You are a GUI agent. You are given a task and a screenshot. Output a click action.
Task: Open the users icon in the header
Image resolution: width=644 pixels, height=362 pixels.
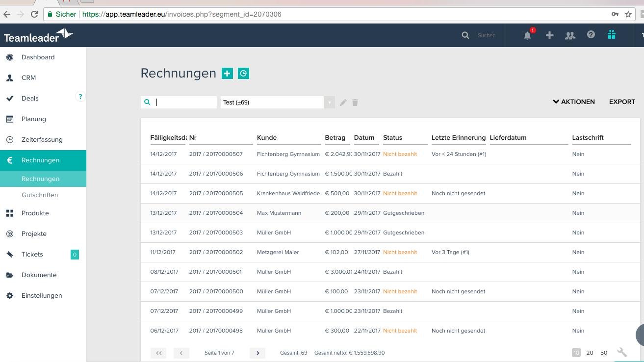570,35
